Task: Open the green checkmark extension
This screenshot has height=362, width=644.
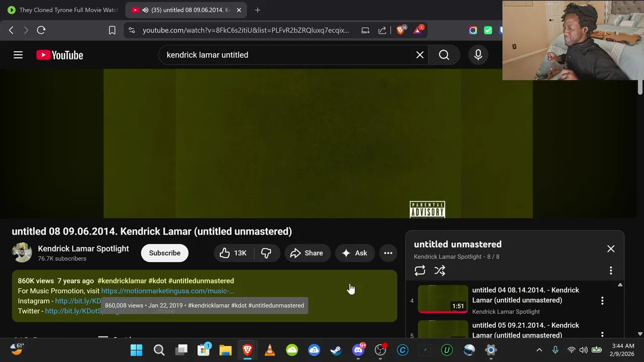Action: click(x=488, y=30)
